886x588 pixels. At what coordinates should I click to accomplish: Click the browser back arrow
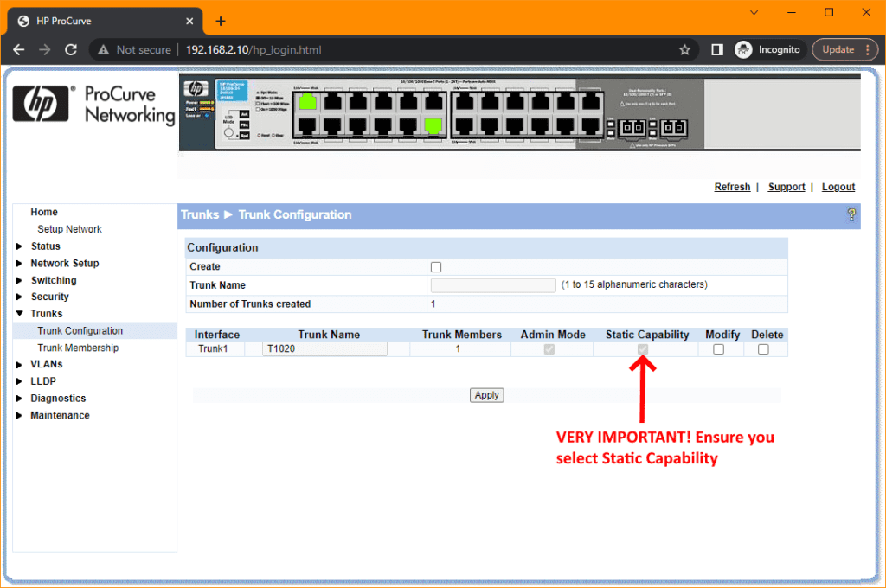(19, 49)
